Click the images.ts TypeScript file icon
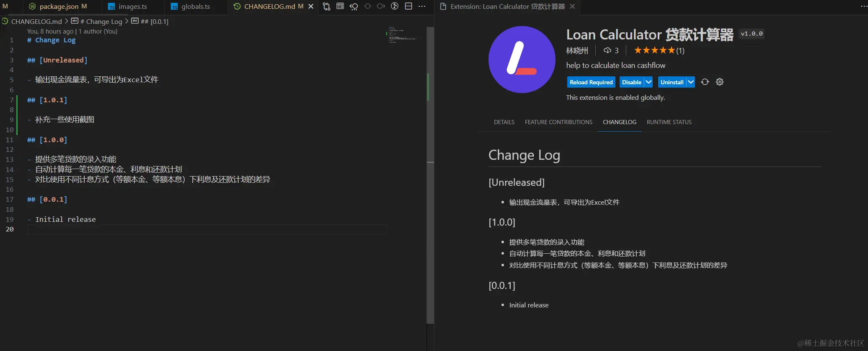Viewport: 868px width, 351px height. 111,7
